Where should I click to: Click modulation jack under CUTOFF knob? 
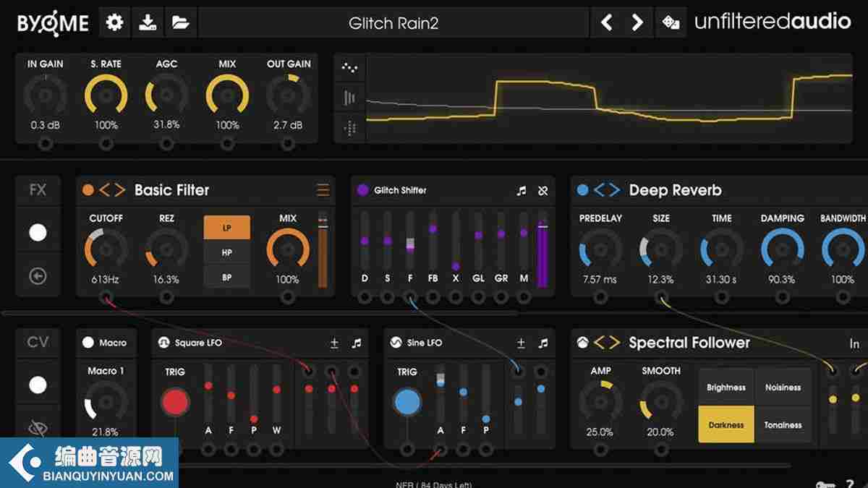tap(106, 297)
